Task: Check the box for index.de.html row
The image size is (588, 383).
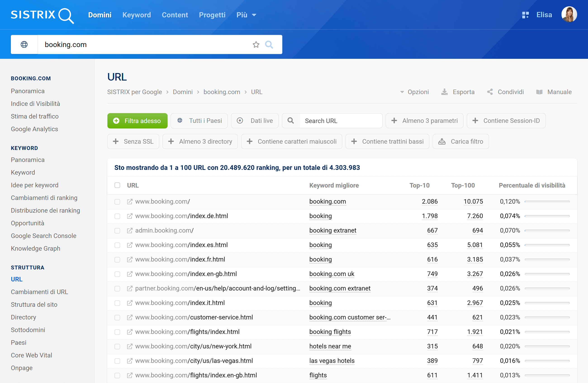Action: 117,216
